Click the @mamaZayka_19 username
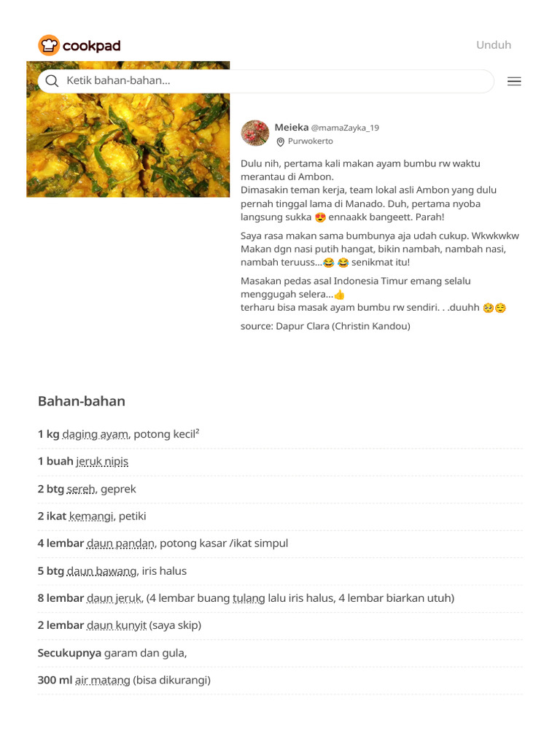Viewport: 560px width, 747px height. point(345,128)
